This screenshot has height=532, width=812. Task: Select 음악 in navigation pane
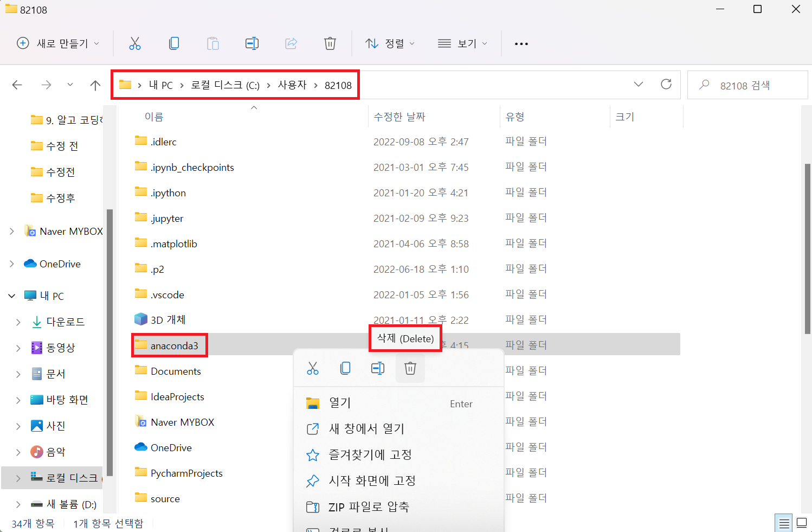pyautogui.click(x=56, y=452)
